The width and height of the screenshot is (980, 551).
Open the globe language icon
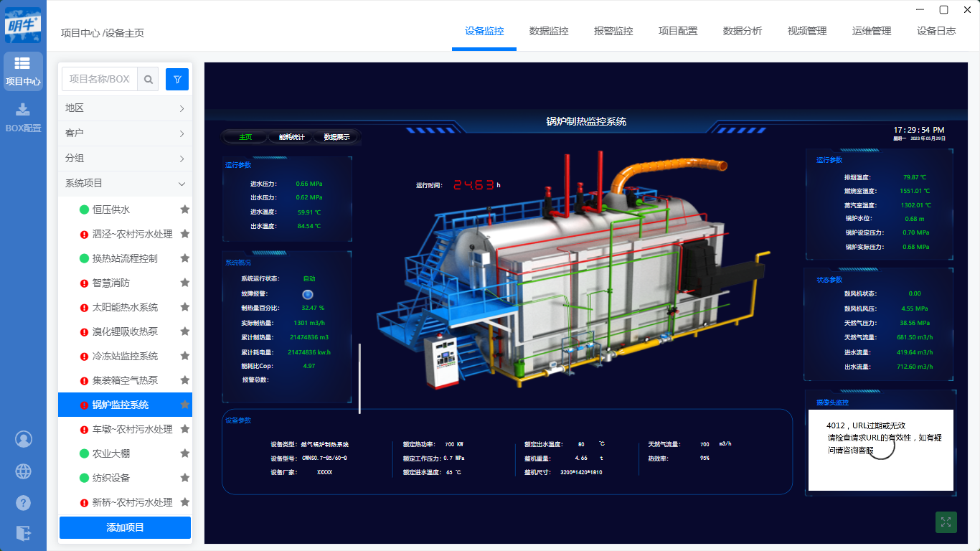tap(24, 471)
